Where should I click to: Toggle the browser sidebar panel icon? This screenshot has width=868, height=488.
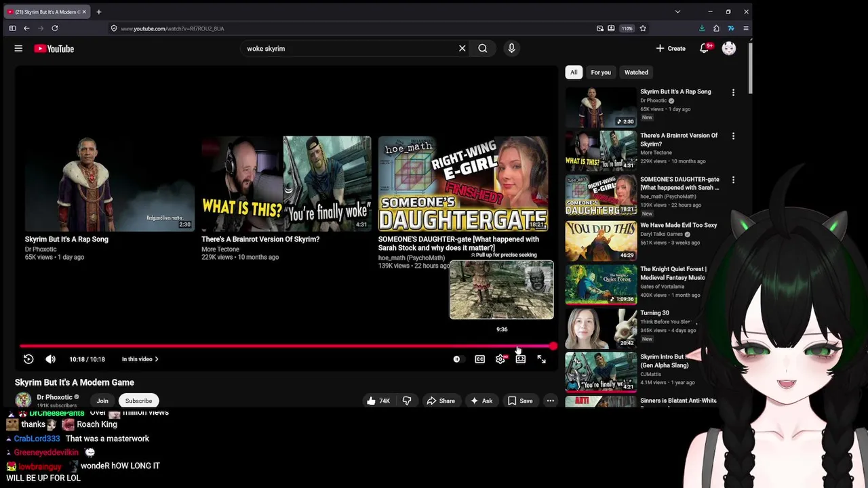pyautogui.click(x=12, y=28)
